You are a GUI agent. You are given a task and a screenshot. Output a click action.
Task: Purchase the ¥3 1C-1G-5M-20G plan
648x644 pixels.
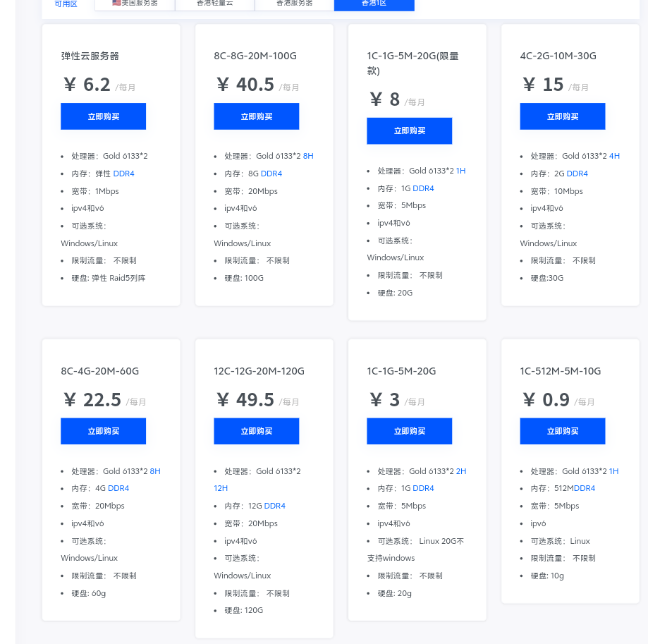(409, 431)
